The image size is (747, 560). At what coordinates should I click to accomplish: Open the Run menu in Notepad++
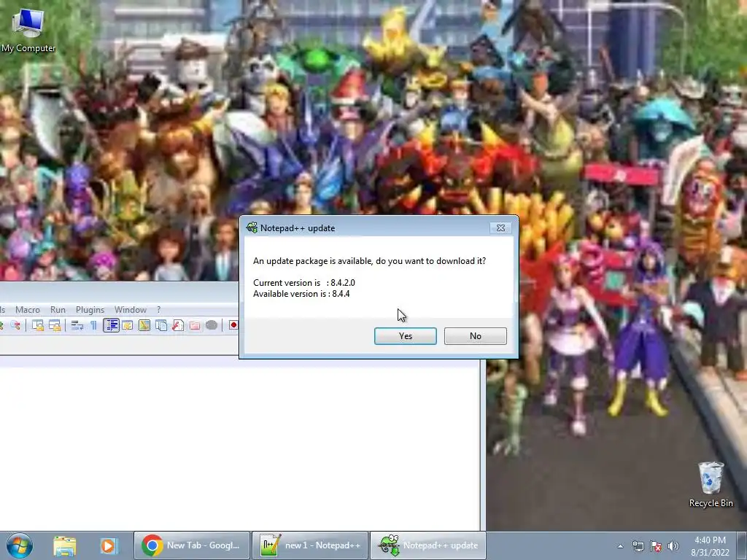(x=58, y=309)
